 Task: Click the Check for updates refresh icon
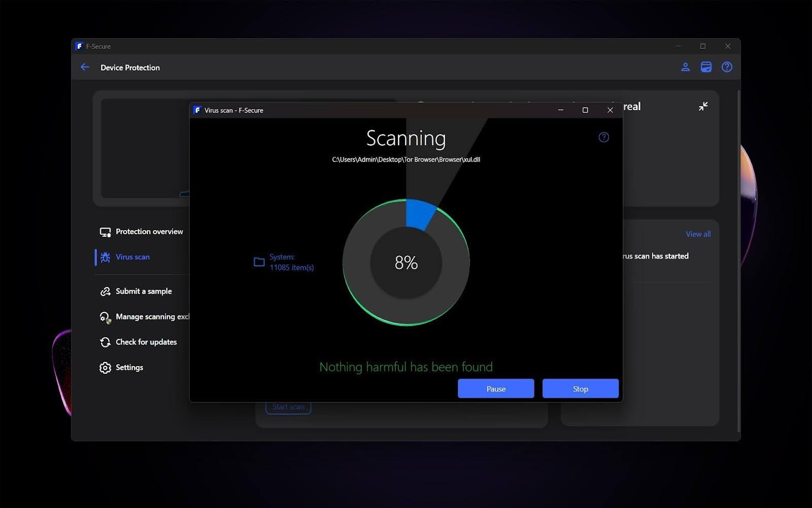pos(105,342)
